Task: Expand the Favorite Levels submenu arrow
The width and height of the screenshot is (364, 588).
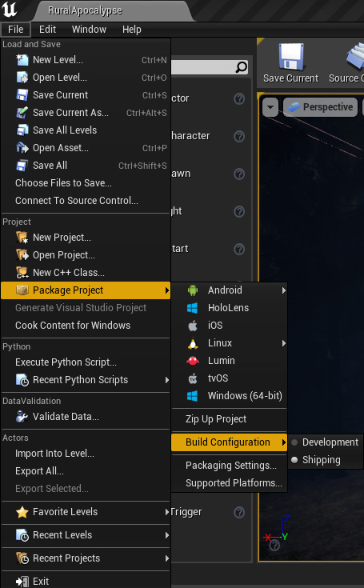Action: coord(167,512)
